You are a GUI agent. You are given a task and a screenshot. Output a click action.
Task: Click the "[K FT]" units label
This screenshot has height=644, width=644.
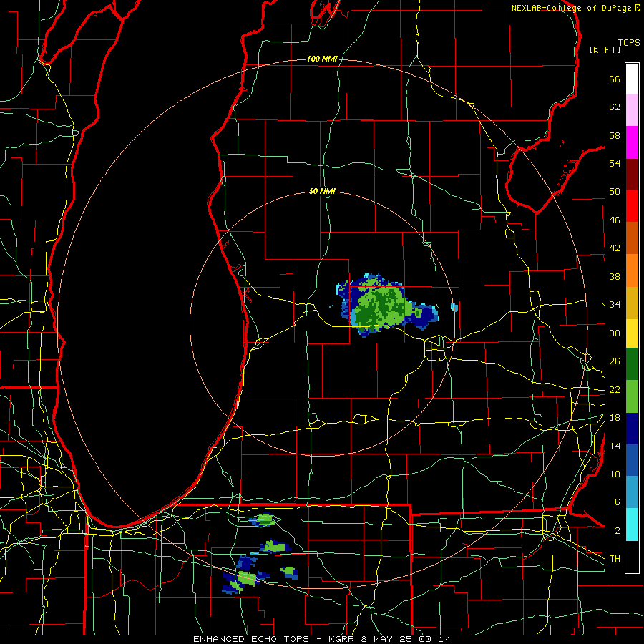[605, 49]
